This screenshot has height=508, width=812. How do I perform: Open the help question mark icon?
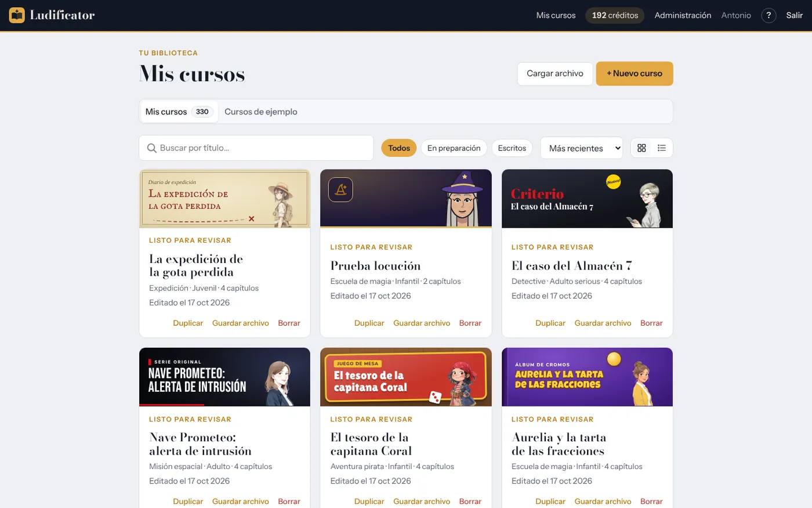[x=768, y=15]
